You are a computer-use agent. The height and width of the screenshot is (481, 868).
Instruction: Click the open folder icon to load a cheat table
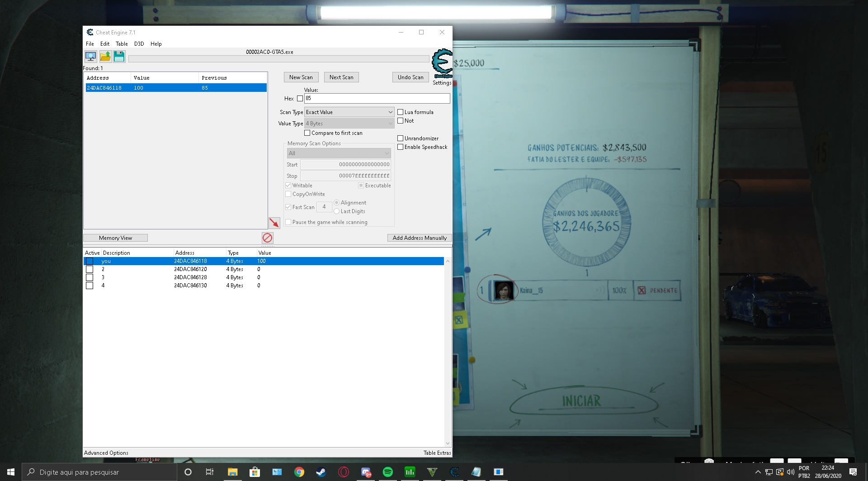[105, 56]
